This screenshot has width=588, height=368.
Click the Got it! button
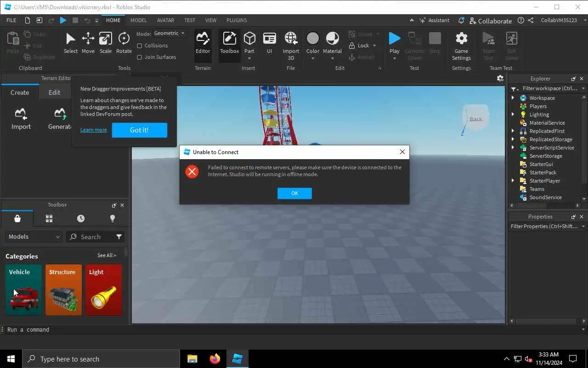coord(139,130)
